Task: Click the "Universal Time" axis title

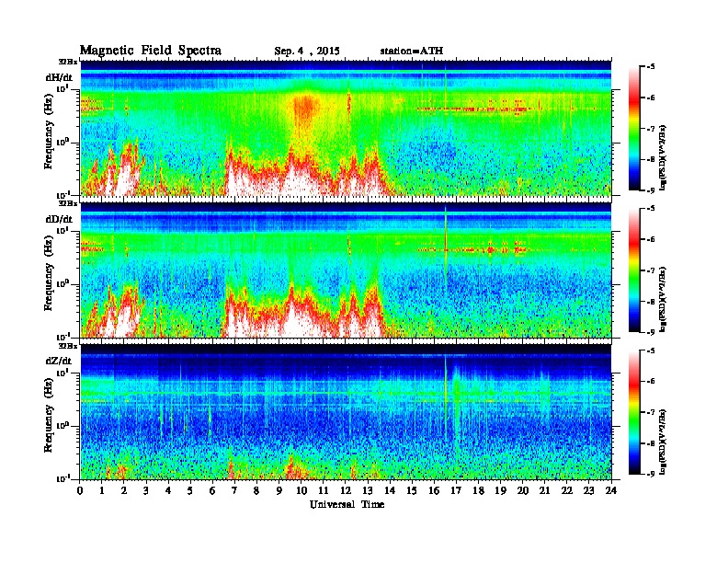Action: pos(347,504)
